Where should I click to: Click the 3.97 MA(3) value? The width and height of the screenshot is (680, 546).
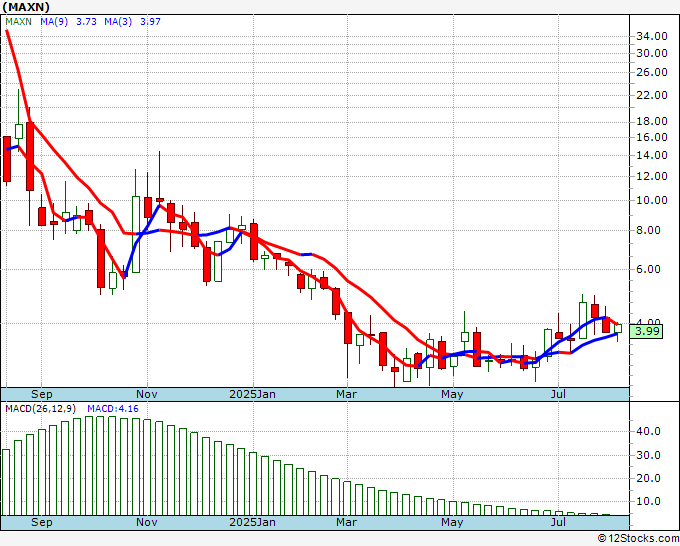(150, 22)
